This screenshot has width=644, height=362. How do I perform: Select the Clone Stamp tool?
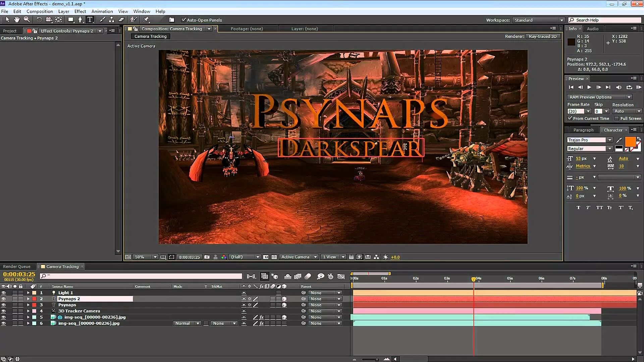click(x=112, y=19)
